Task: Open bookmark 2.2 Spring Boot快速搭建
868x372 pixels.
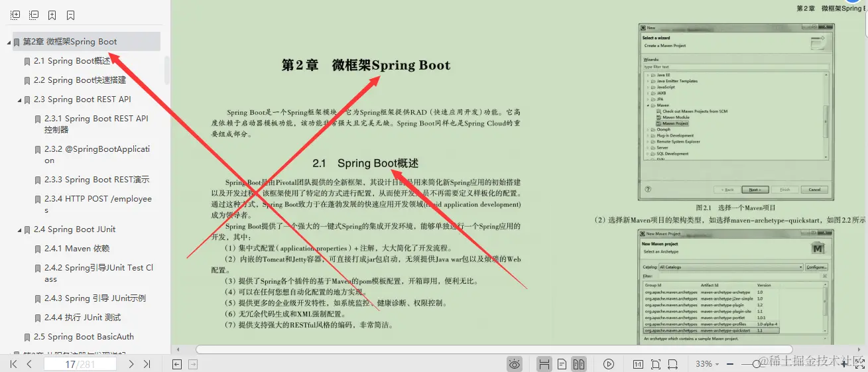Action: (x=80, y=80)
